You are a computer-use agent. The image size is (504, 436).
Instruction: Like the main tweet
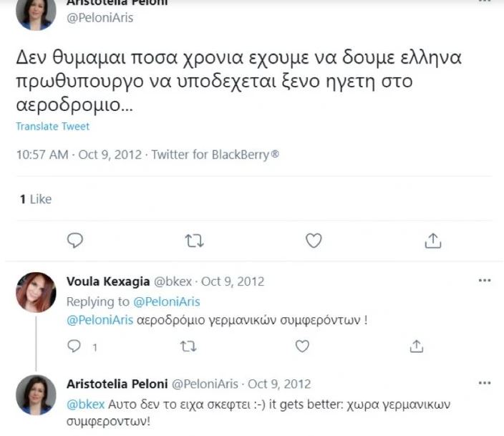(314, 241)
